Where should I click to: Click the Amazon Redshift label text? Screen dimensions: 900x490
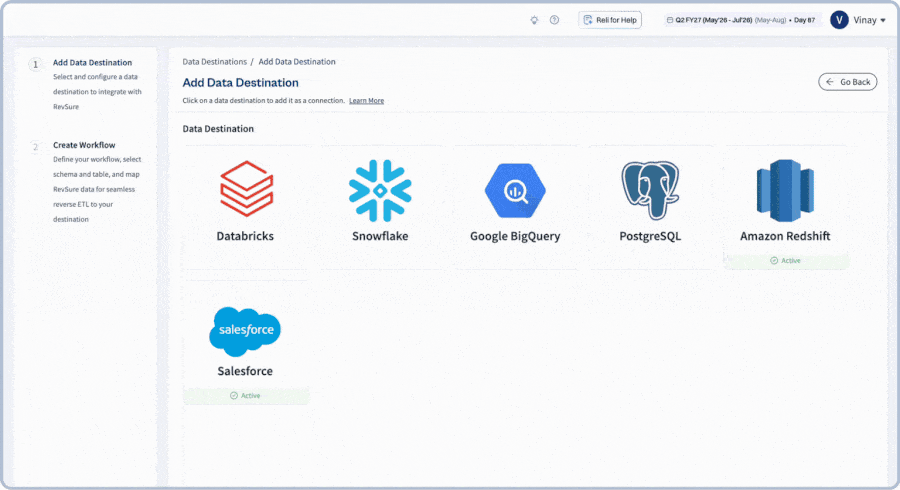pyautogui.click(x=785, y=236)
